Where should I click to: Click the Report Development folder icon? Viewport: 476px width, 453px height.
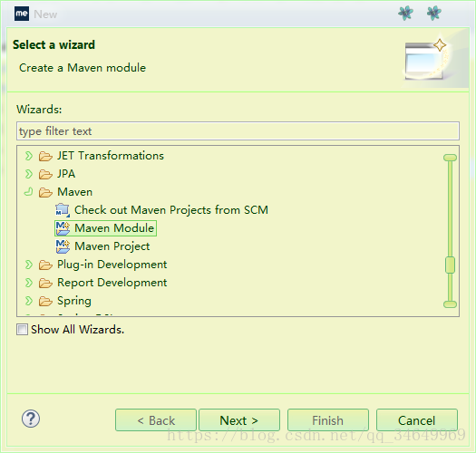click(45, 283)
